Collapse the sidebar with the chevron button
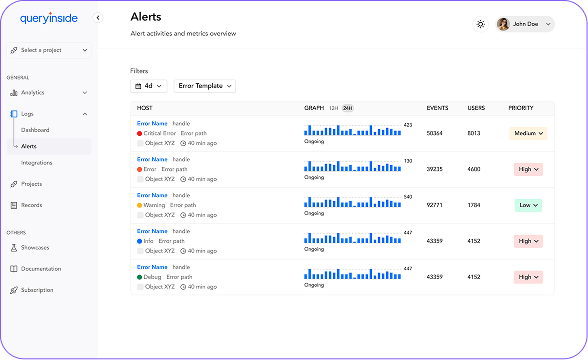The height and width of the screenshot is (360, 588). [98, 18]
